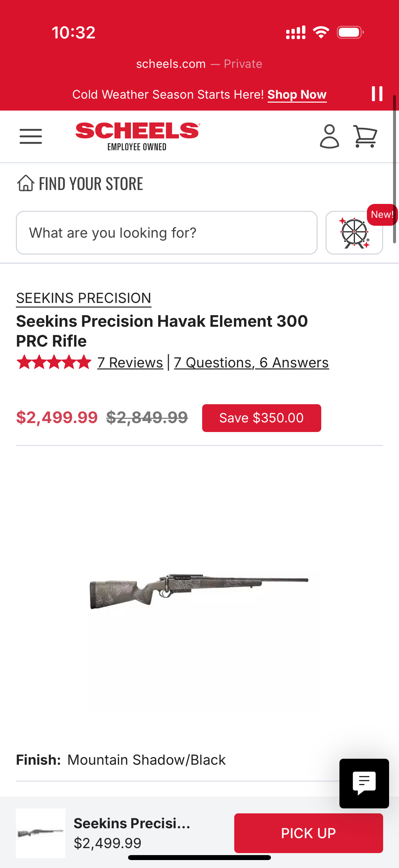399x868 pixels.
Task: Tap the house icon beside Find Your Store
Action: 25,183
